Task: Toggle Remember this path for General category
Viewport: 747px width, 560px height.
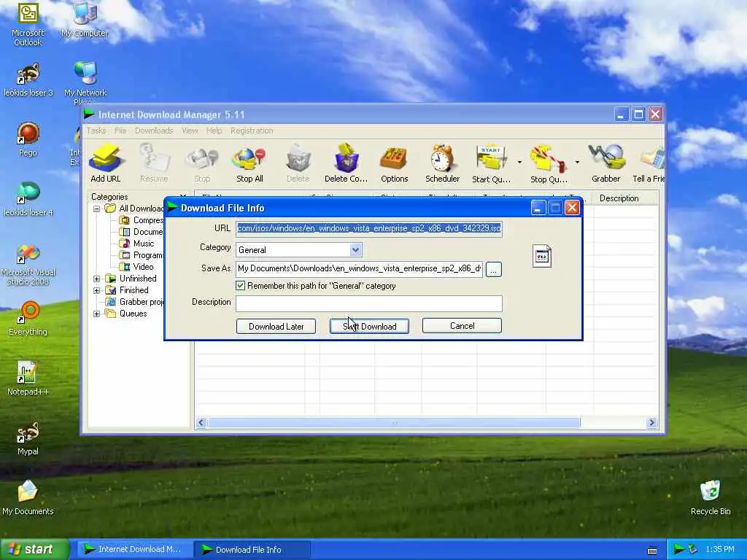Action: pyautogui.click(x=240, y=286)
